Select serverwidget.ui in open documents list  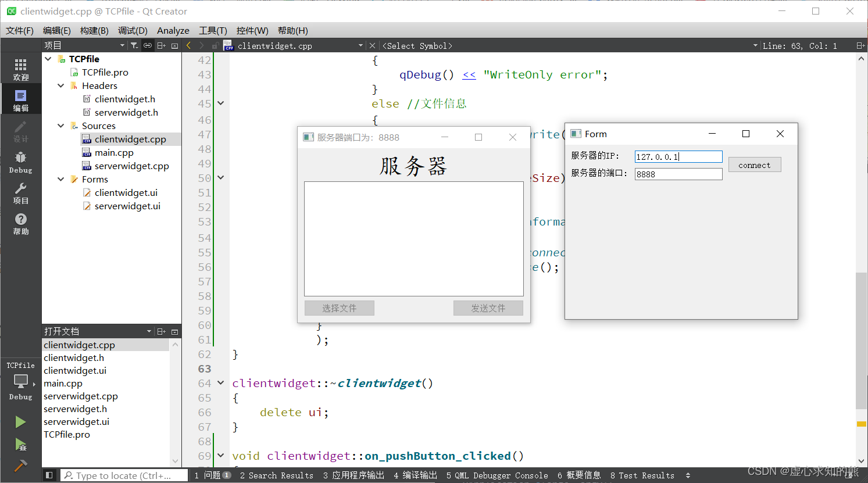pos(76,421)
